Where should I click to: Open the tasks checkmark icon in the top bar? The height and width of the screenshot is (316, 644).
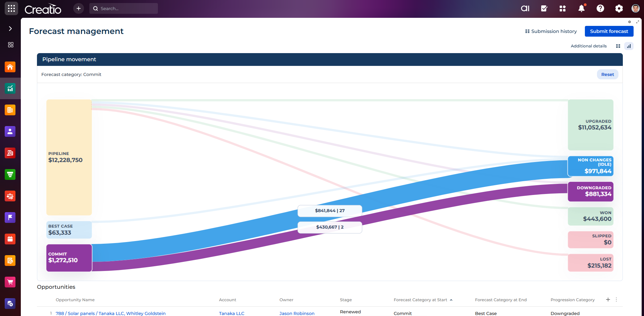coord(544,8)
